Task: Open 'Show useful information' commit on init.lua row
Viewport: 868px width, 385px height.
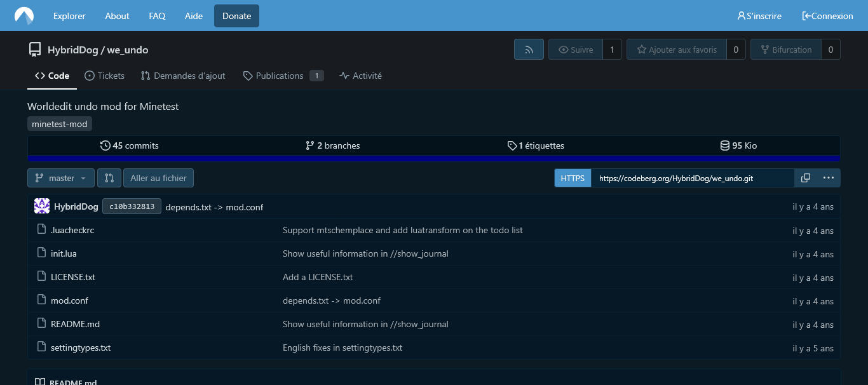Action: point(365,253)
